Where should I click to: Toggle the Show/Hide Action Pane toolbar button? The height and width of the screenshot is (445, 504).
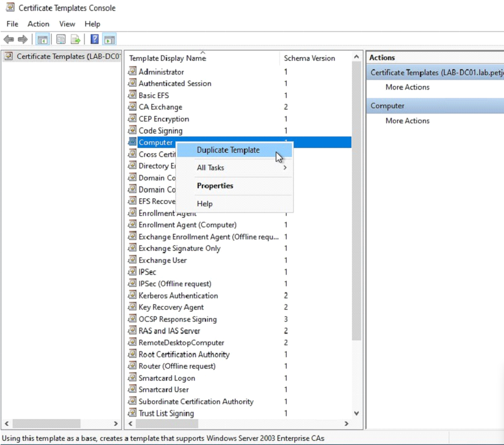tap(109, 40)
